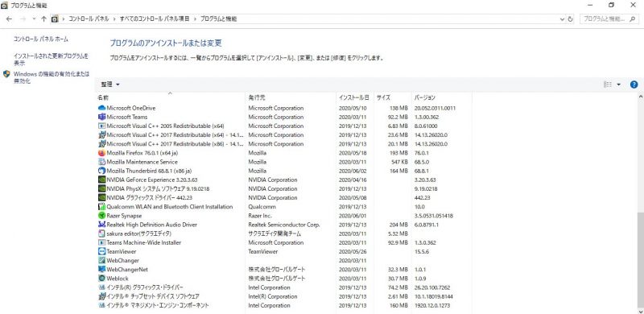644x314 pixels.
Task: Click the scrollbar up arrow
Action: 641,96
